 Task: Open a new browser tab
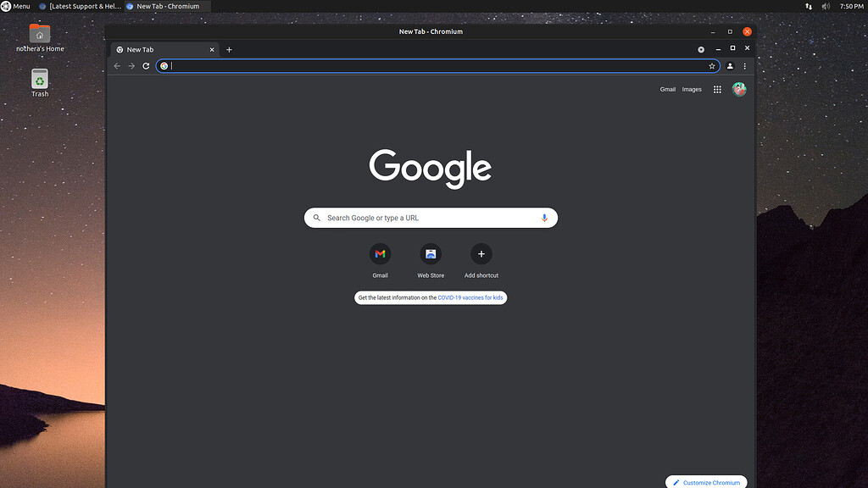tap(229, 49)
